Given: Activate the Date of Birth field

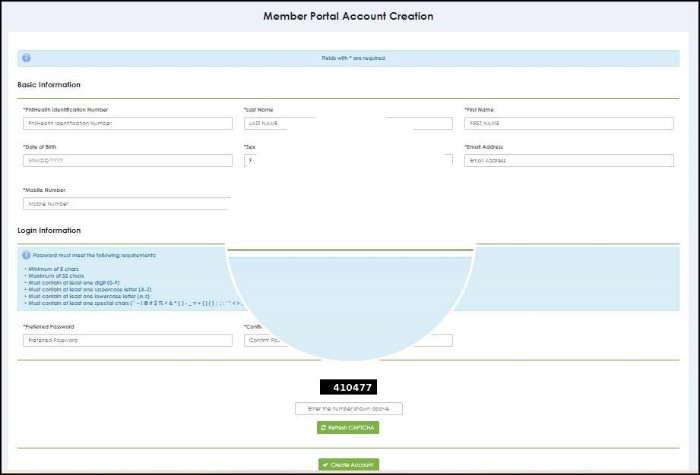Looking at the screenshot, I should pos(128,160).
